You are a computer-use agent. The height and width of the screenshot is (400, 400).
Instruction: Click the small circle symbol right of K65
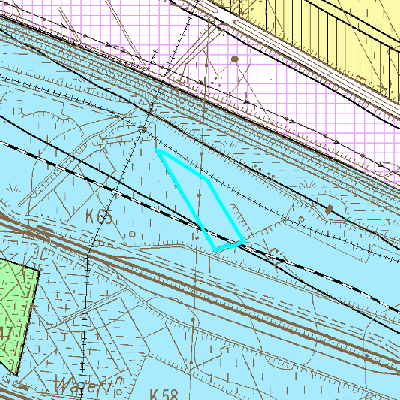pos(132,234)
